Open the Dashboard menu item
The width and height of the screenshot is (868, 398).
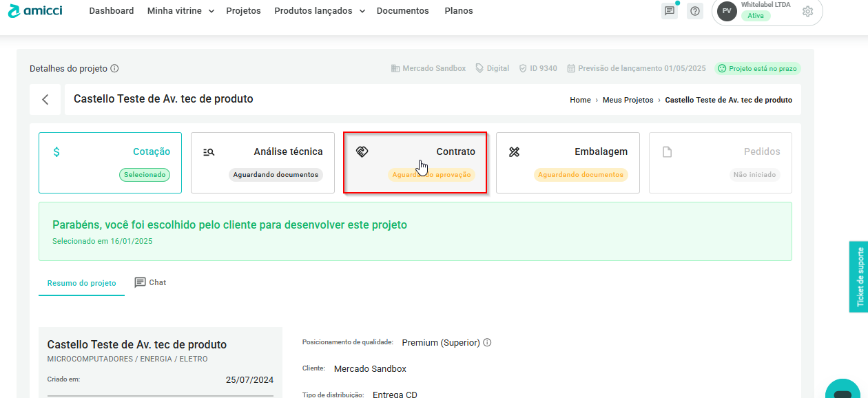(112, 11)
